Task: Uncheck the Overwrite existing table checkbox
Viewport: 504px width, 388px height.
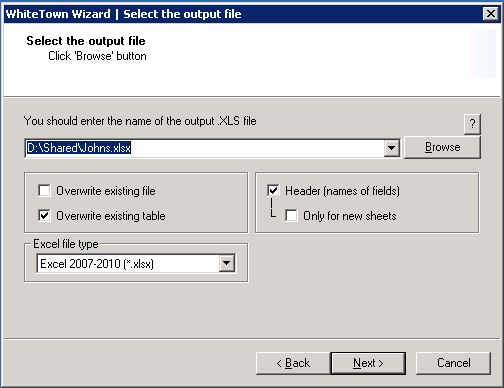Action: pos(45,215)
